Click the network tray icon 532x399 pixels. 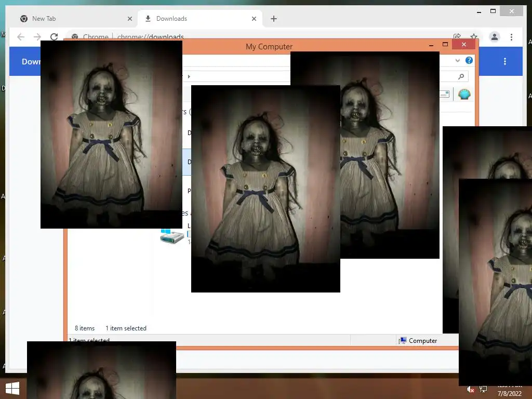(x=483, y=389)
